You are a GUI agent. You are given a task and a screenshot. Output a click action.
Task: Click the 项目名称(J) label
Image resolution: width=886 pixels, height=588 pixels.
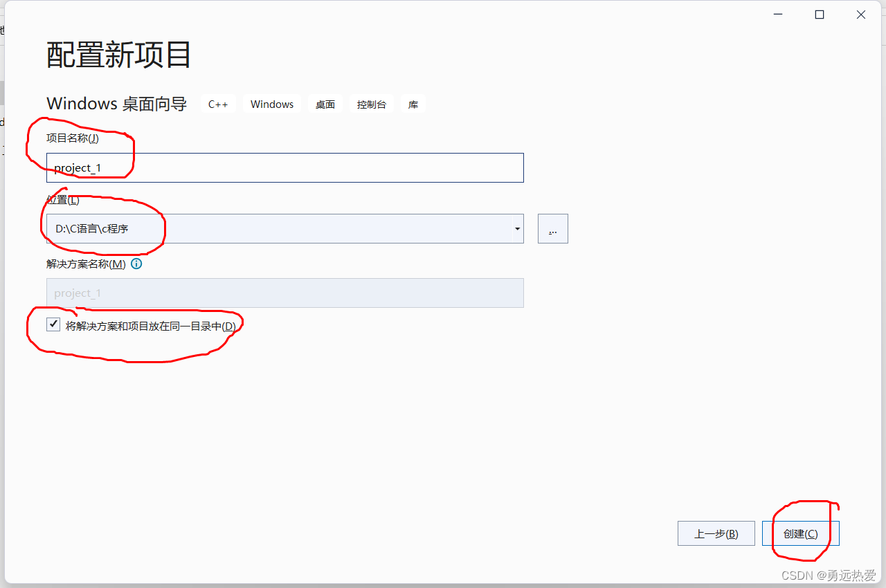73,138
